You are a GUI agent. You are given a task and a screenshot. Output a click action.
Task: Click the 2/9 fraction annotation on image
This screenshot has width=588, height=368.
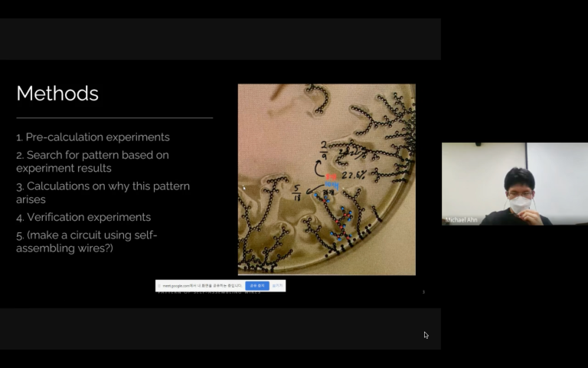click(x=324, y=147)
